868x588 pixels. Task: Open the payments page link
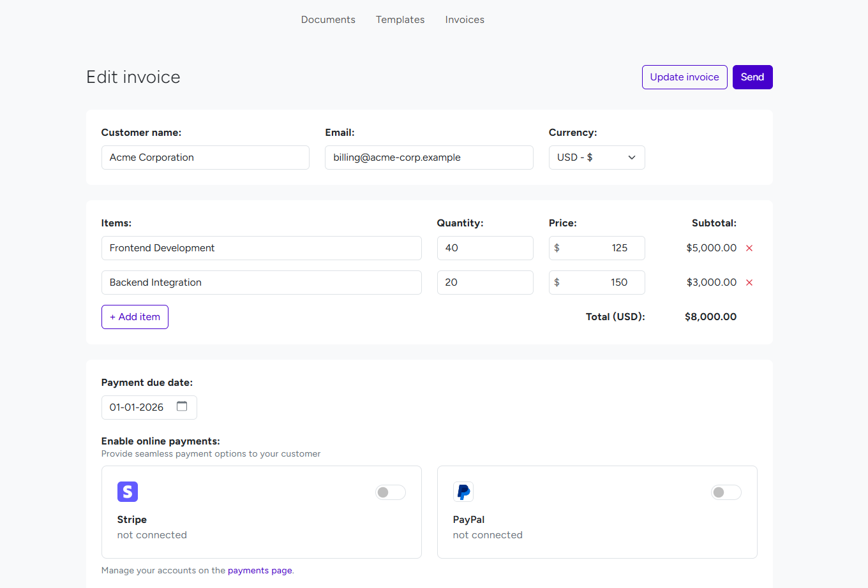click(x=260, y=570)
